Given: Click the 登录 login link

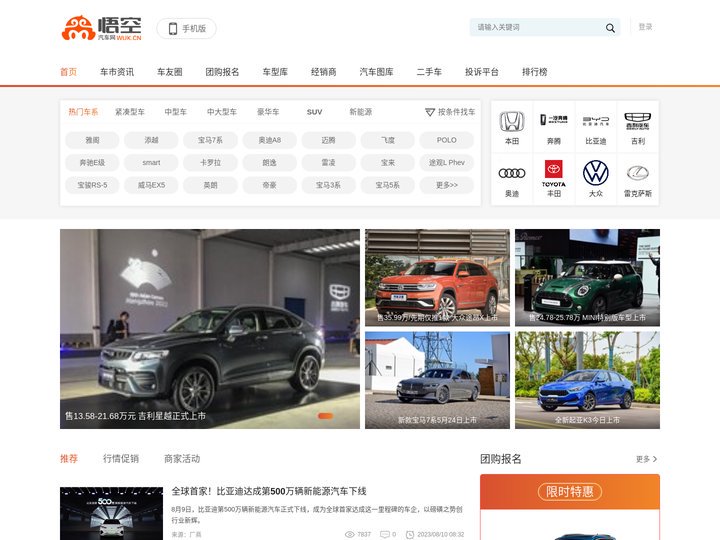Looking at the screenshot, I should coord(645,27).
